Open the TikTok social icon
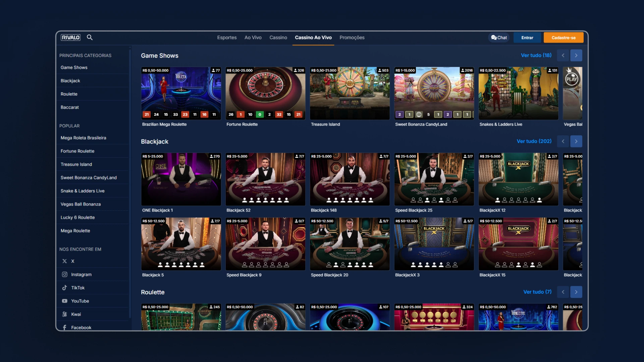 (64, 288)
